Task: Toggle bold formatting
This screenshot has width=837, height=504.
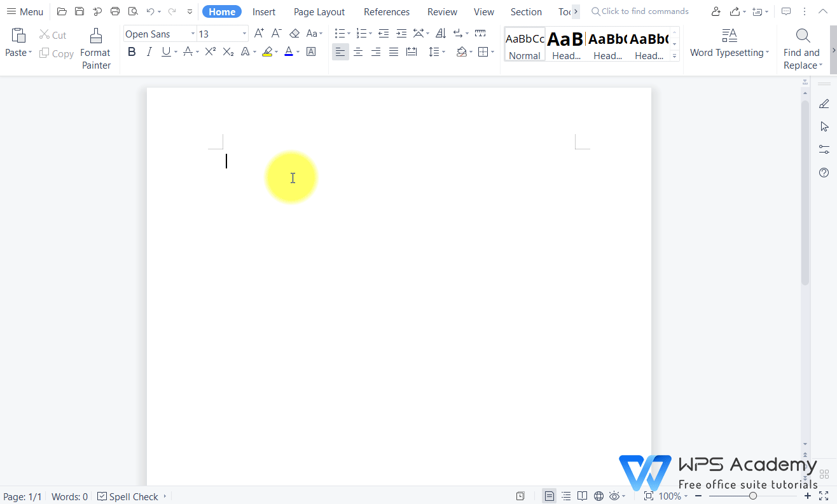Action: [x=132, y=52]
